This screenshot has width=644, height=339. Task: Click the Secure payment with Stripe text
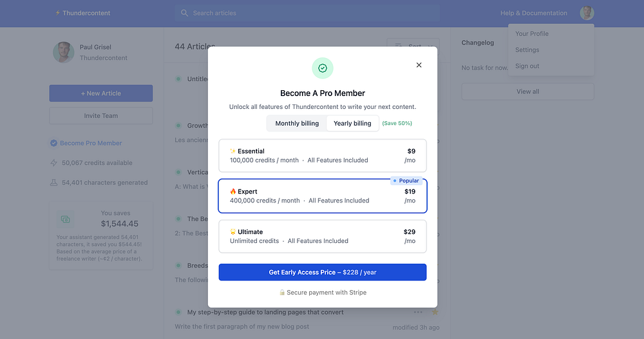pyautogui.click(x=327, y=293)
